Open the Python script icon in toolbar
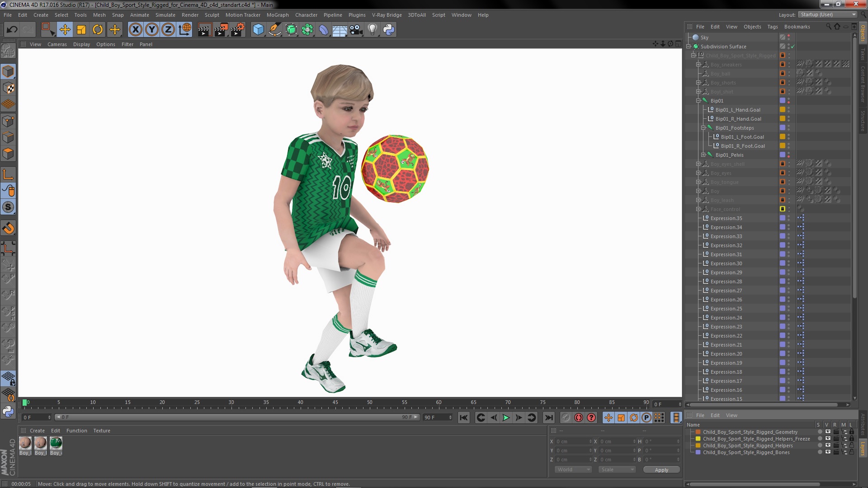 coord(389,30)
